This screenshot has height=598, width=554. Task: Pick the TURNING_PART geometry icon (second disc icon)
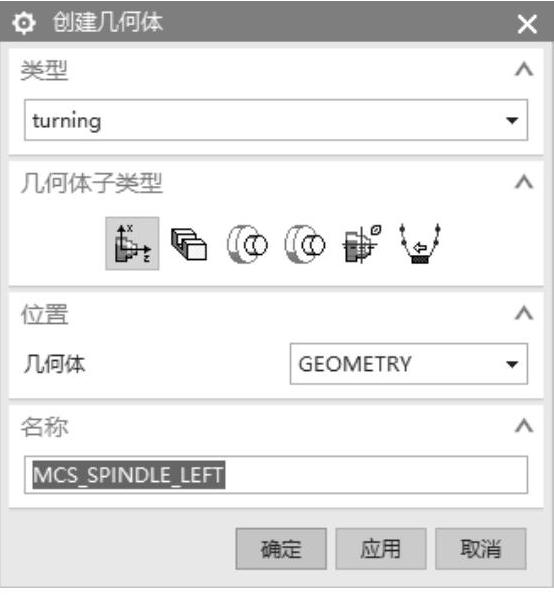pos(305,244)
